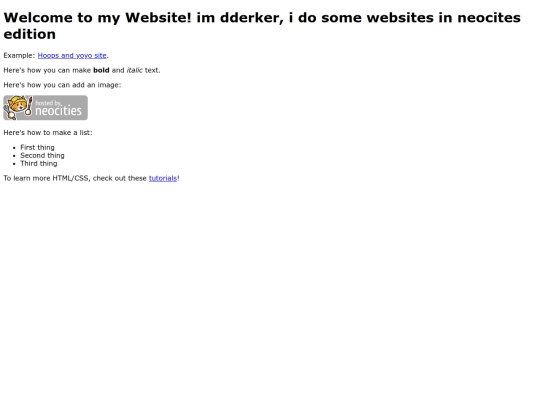The width and height of the screenshot is (540, 405).
Task: Open the Hoops and yoyo site link
Action: point(72,55)
